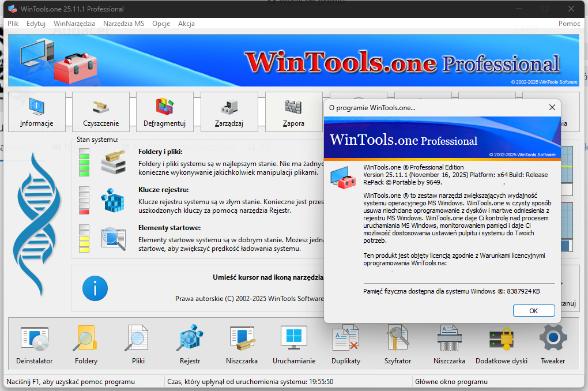This screenshot has width=588, height=391.
Task: Open the Informacje tool
Action: [x=37, y=112]
